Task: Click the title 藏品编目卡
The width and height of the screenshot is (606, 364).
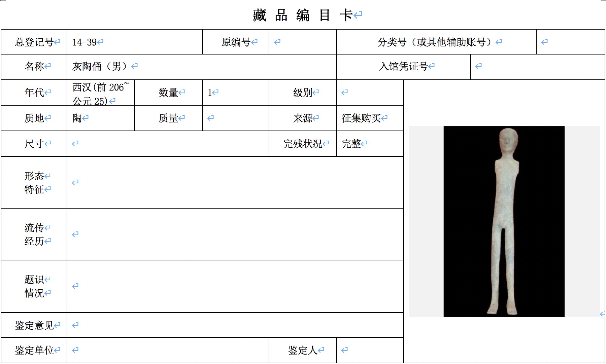Action: (x=303, y=15)
